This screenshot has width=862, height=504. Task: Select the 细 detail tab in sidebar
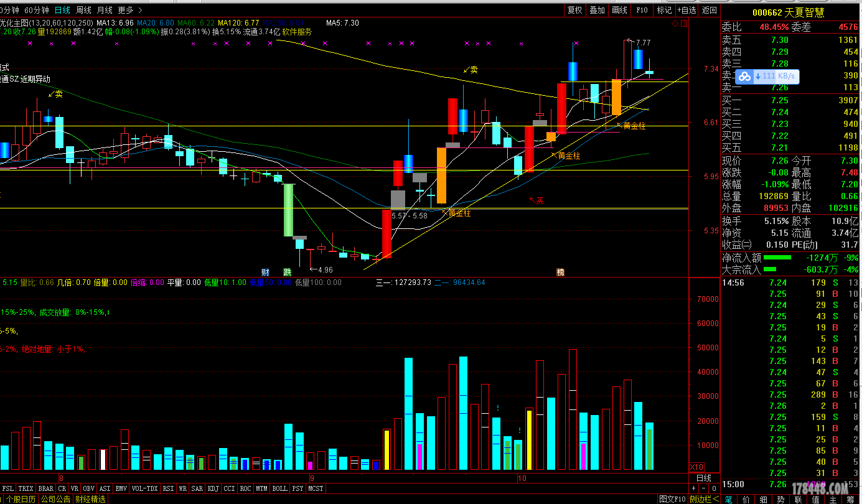coord(764,499)
